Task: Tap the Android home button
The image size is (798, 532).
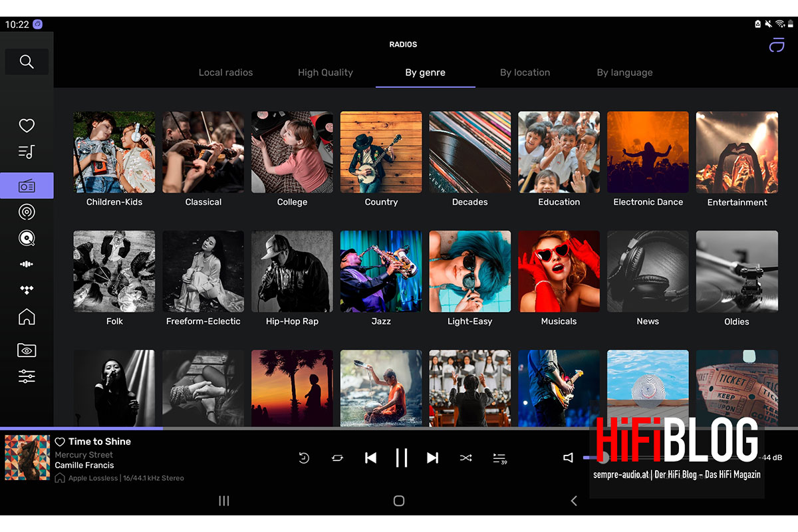Action: coord(399,501)
